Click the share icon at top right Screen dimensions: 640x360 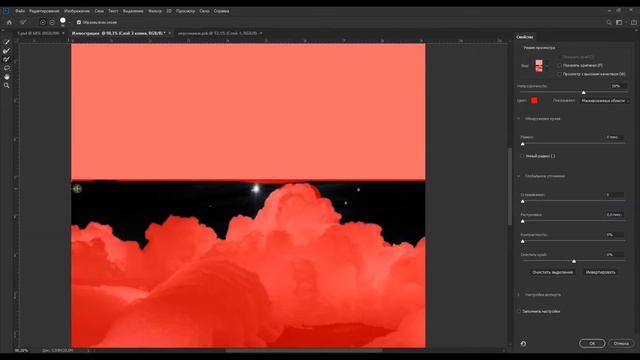634,22
